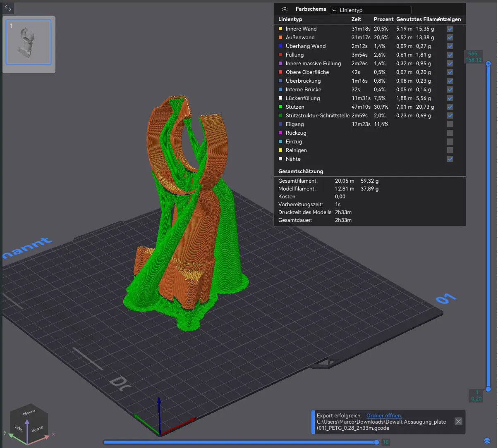Toggle display of Stützstruktur-Schnittstelle lines
The width and height of the screenshot is (498, 448).
click(x=450, y=116)
